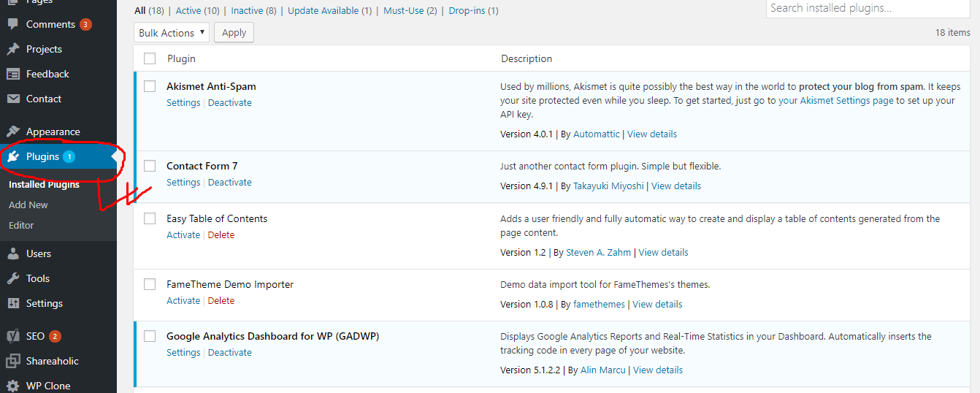980x393 pixels.
Task: Open the Shareaholic menu
Action: click(x=58, y=361)
